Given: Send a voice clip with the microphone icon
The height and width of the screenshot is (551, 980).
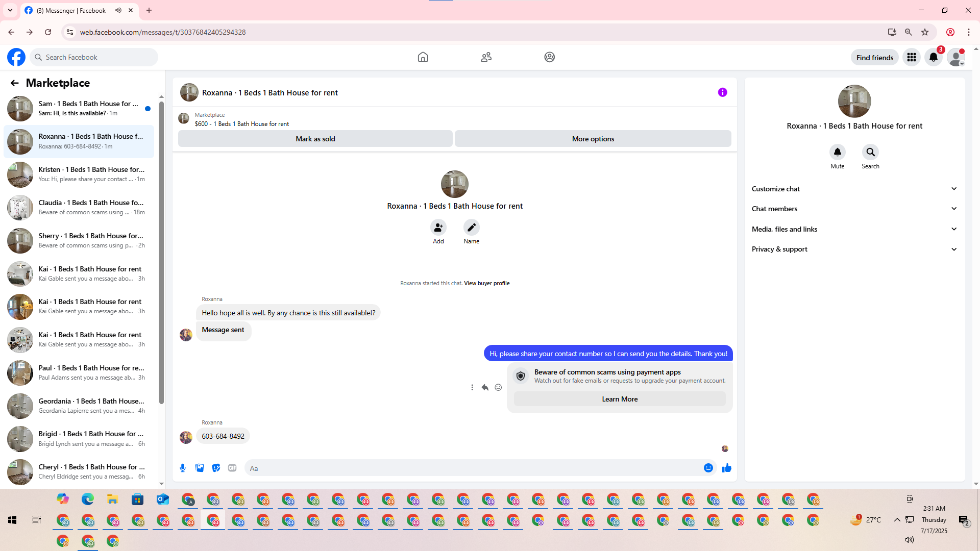Looking at the screenshot, I should point(183,468).
